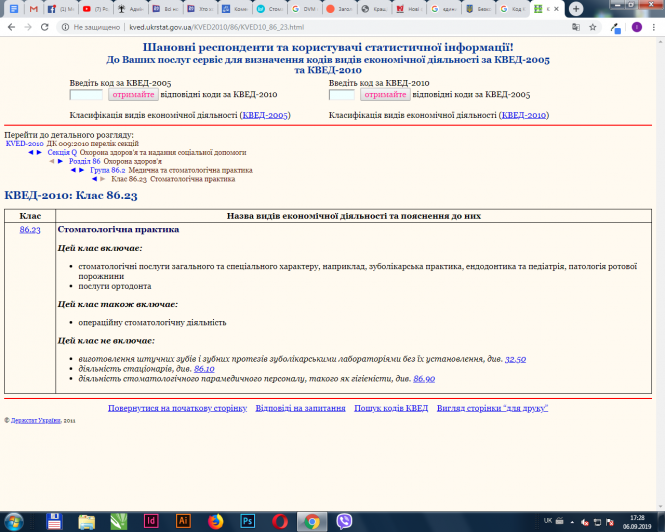This screenshot has width=665, height=532.
Task: Open the КВЕД-2010 classification link
Action: click(x=524, y=116)
